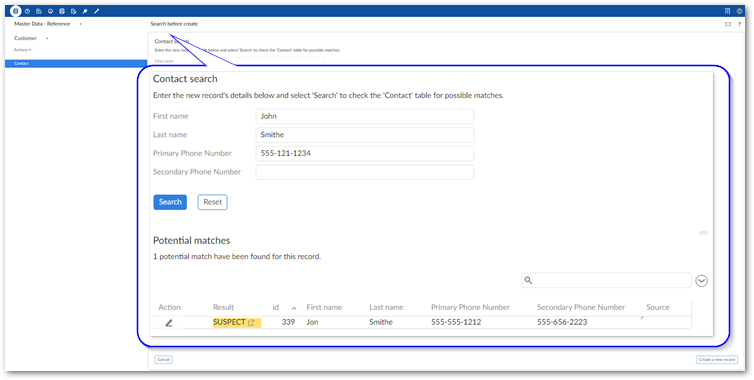The image size is (754, 380).
Task: Click the magnifier icon in table filter
Action: coord(528,280)
